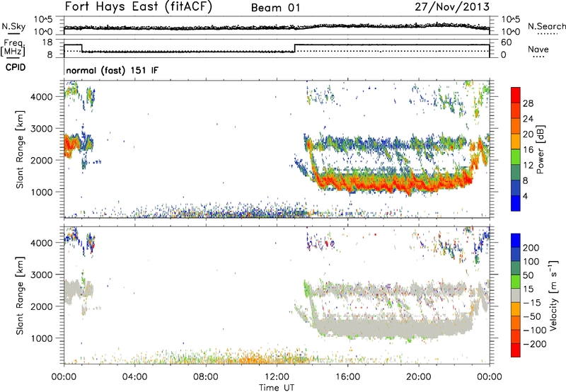Click the 'CPID' label

(16, 67)
